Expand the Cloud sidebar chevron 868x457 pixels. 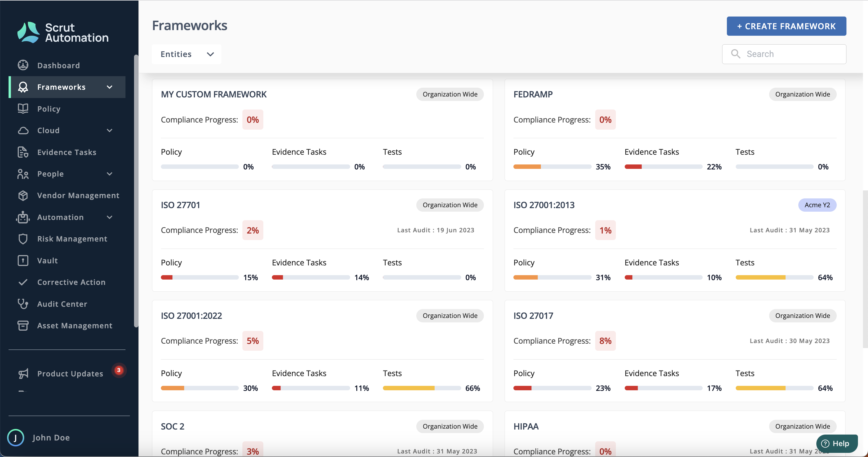coord(110,130)
